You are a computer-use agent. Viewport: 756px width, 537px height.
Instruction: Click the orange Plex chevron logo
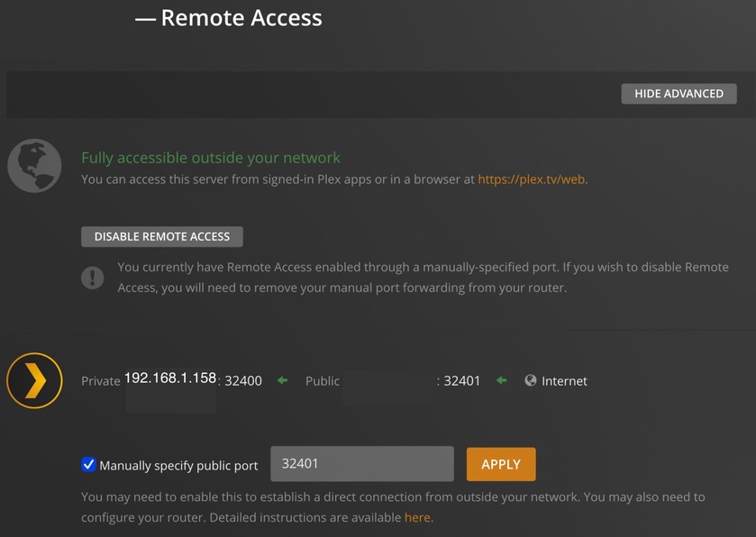click(x=34, y=381)
